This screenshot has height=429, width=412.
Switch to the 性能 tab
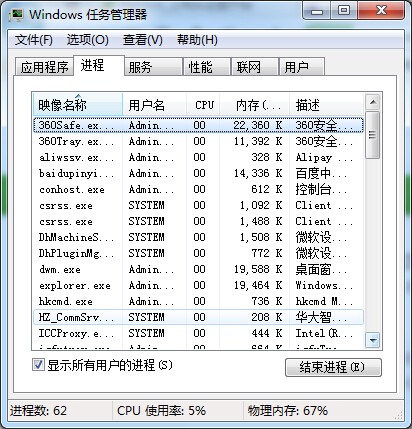click(x=206, y=67)
